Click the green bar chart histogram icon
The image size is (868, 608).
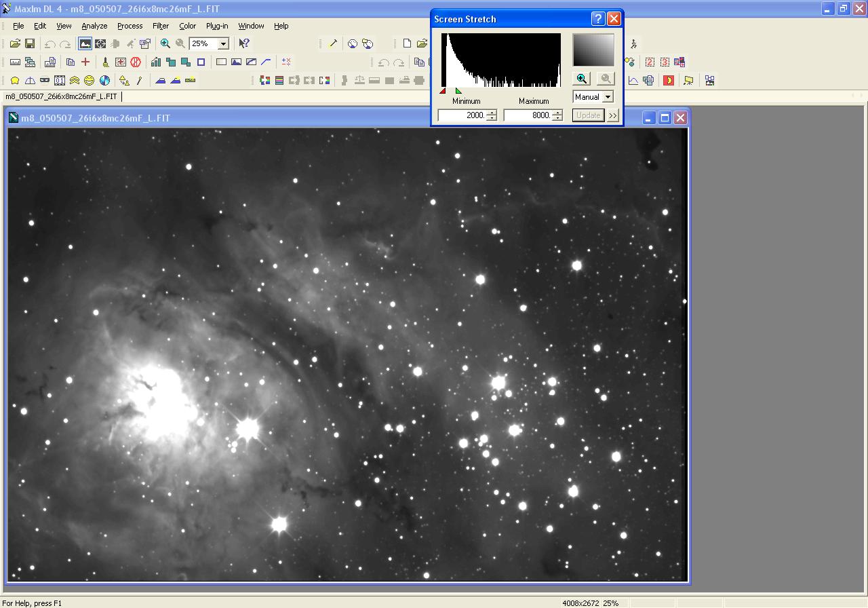coord(156,62)
